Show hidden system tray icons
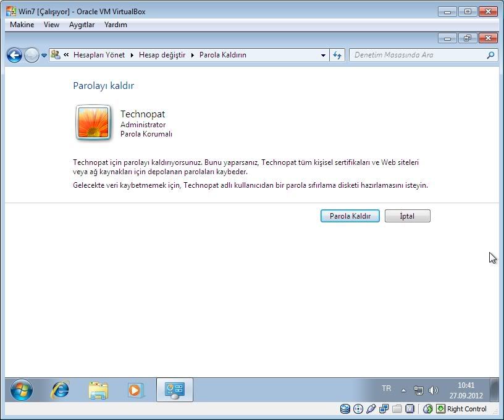This screenshot has width=504, height=420. click(x=404, y=390)
